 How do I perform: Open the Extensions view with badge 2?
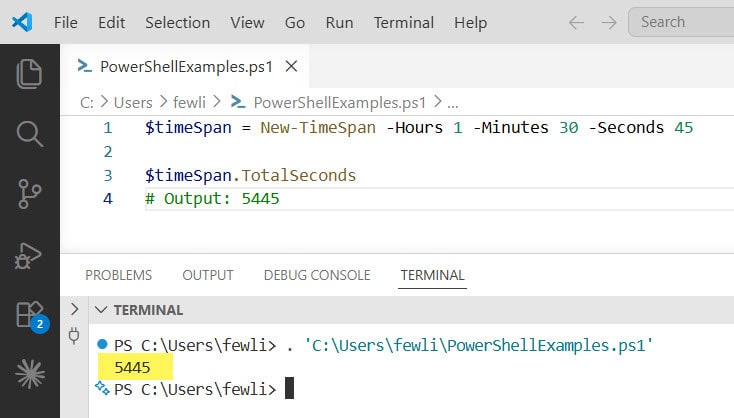tap(32, 316)
